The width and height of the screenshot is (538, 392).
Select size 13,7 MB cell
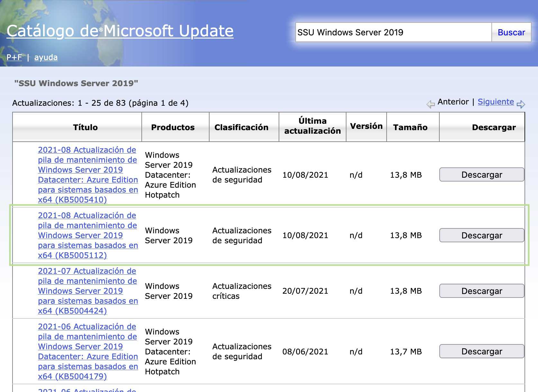(406, 352)
